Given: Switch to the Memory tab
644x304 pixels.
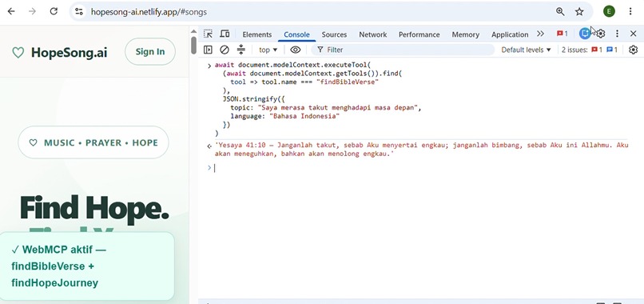Looking at the screenshot, I should (465, 34).
